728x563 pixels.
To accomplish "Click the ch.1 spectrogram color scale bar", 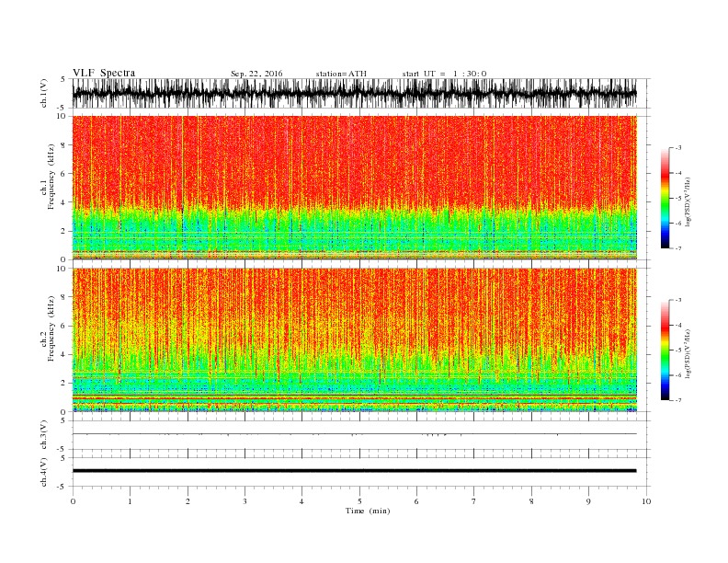I will click(665, 198).
